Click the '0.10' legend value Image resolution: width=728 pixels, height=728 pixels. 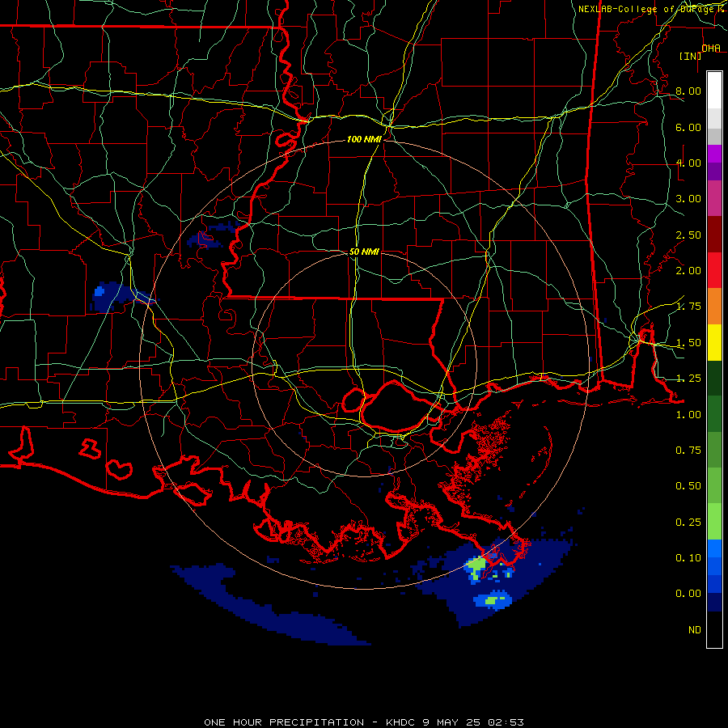(x=688, y=558)
